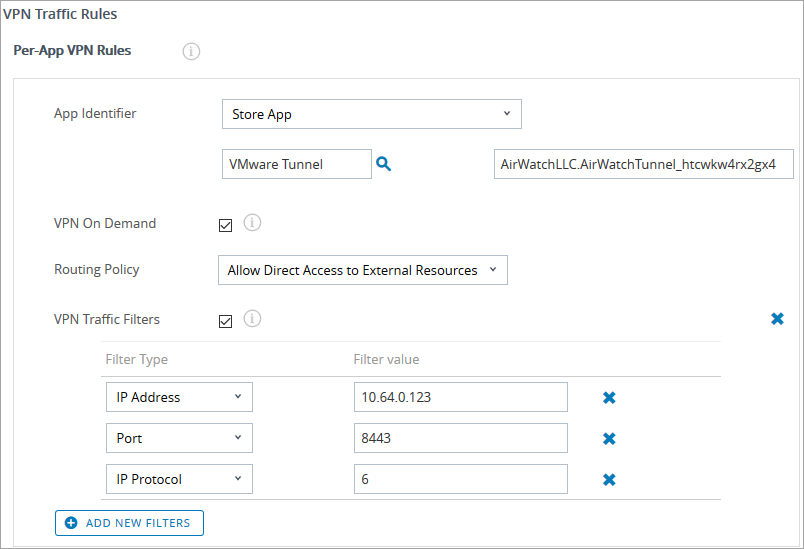
Task: Expand the Routing Policy dropdown
Action: pos(363,270)
